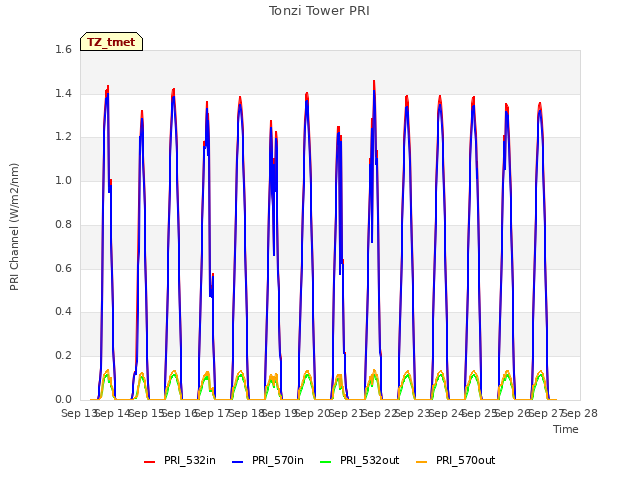This screenshot has height=480, width=640.
Task: Click the y-axis title PRI Channel (W/m2/nm)
Action: pyautogui.click(x=14, y=227)
